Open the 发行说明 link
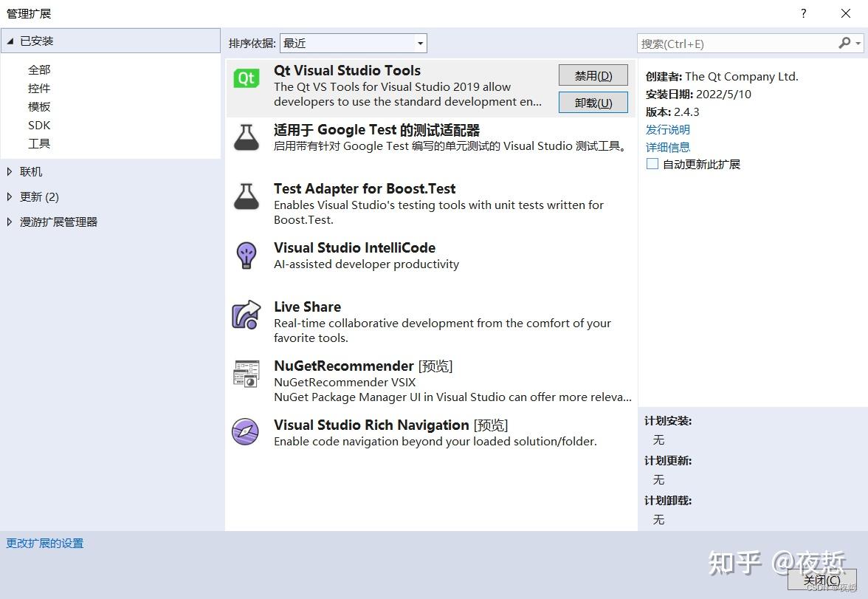Viewport: 868px width, 599px height. pyautogui.click(x=668, y=129)
